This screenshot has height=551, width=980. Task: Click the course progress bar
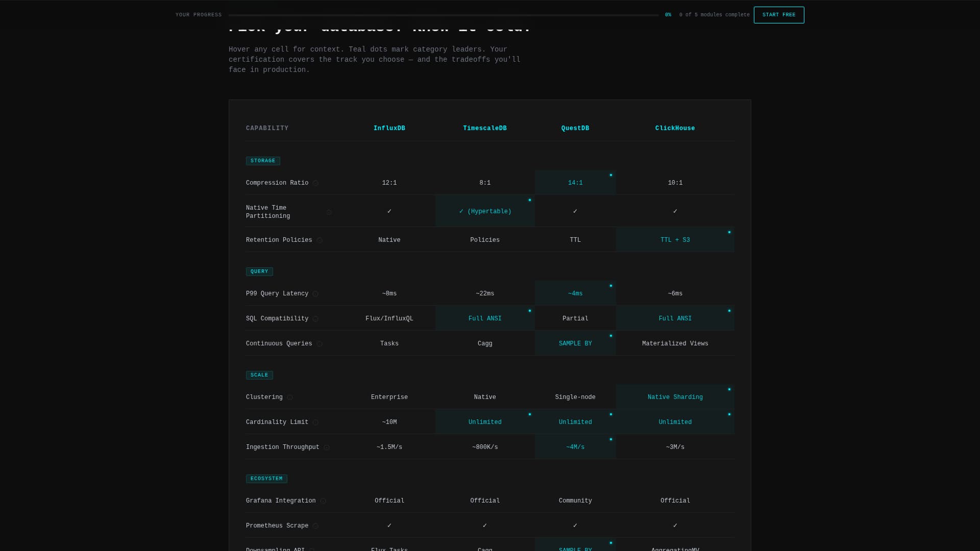[x=444, y=15]
